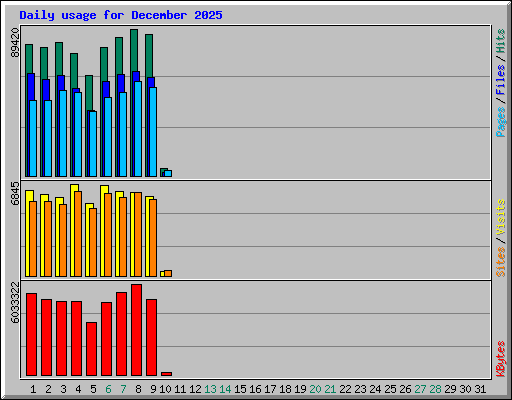
Task: Click the cyan 'Pages' legend label
Action: pyautogui.click(x=500, y=122)
